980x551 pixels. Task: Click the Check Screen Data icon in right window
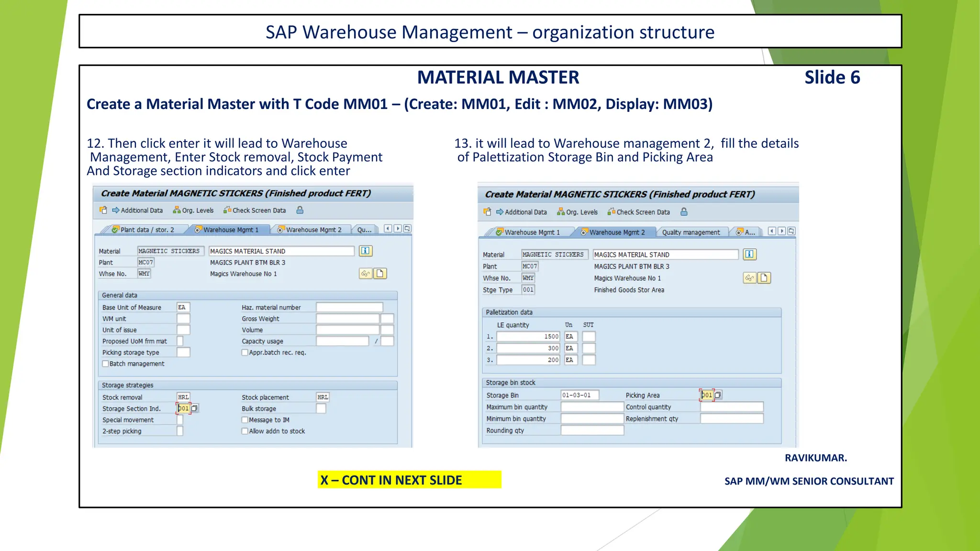[x=611, y=212]
